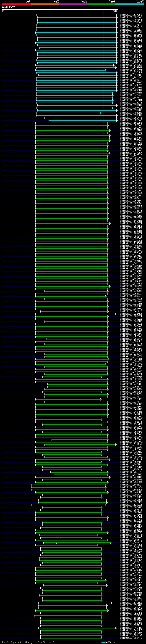
Task: Open hit UniRef100_B7FJF1
Action: [x=131, y=15]
